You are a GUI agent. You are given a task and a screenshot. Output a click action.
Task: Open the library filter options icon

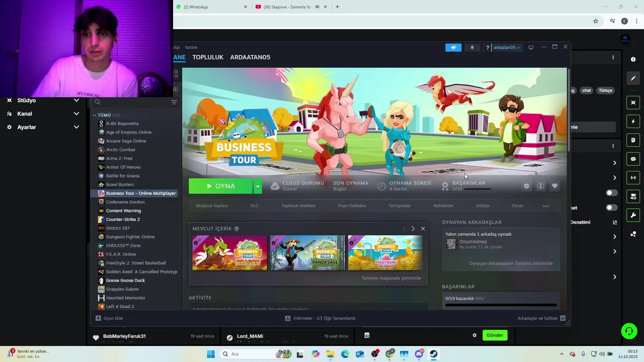[174, 102]
